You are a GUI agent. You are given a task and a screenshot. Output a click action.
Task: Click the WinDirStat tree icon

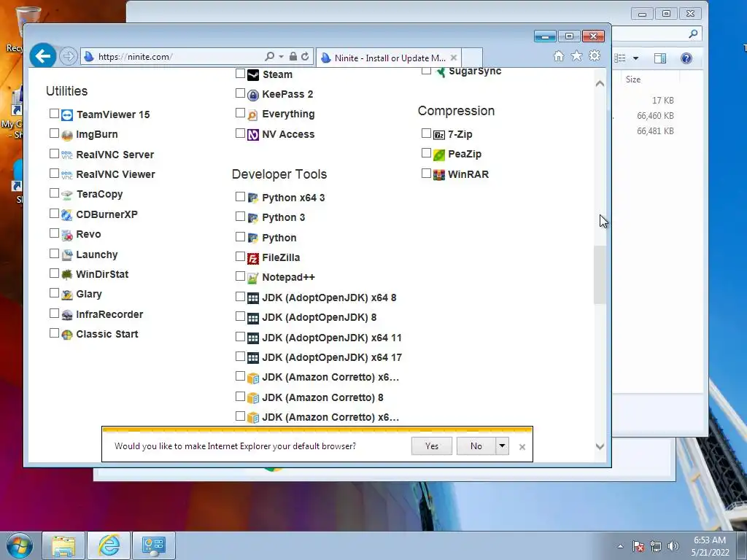tap(67, 275)
